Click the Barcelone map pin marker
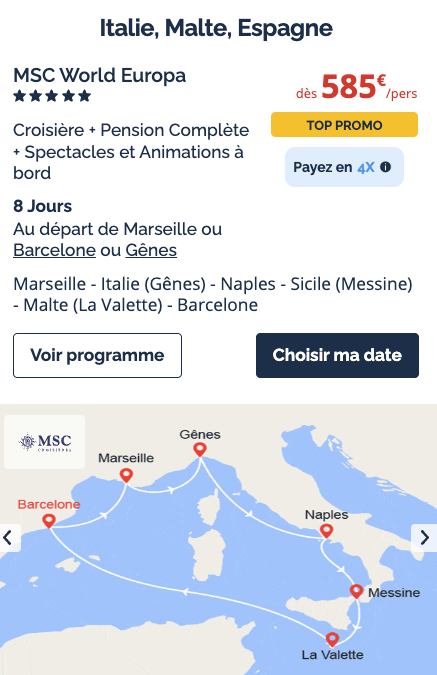The image size is (437, 675). (49, 521)
